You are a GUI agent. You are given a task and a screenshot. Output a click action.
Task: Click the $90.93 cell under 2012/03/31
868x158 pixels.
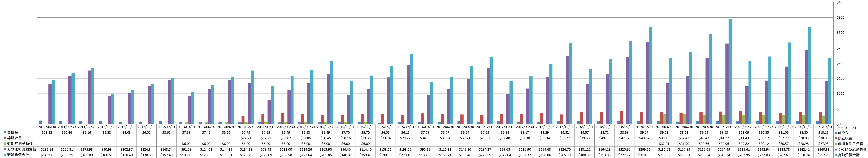107,149
